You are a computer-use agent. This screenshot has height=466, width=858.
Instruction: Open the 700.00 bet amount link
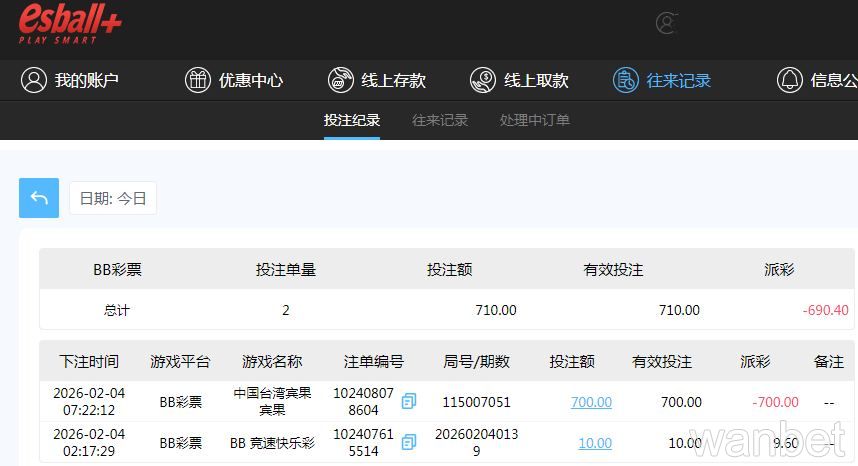point(591,402)
